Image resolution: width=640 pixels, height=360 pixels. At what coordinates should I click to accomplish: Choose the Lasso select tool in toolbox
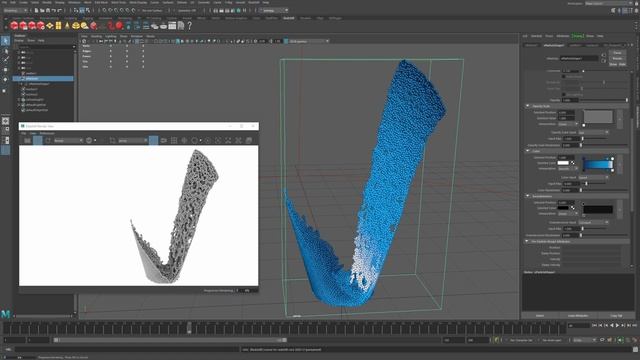(x=5, y=51)
